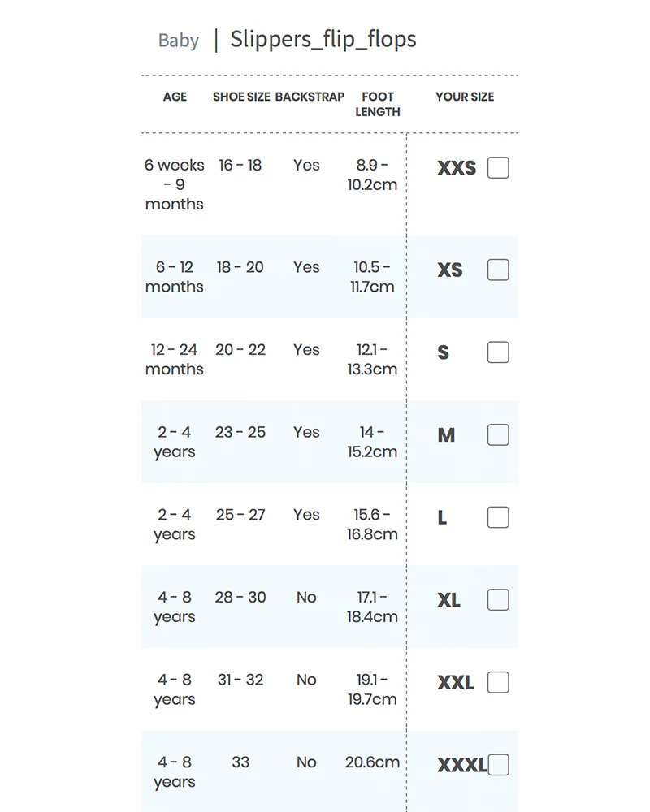Image resolution: width=650 pixels, height=812 pixels.
Task: Click the 28 - 30 shoe size cell
Action: [240, 597]
